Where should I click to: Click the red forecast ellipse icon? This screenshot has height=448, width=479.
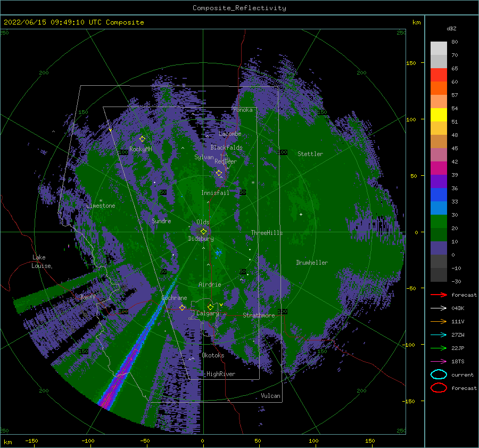[439, 388]
